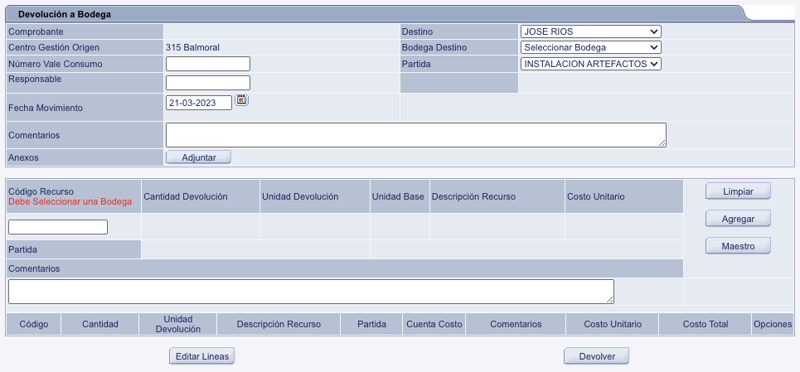Click the Editar Lineas button

[x=202, y=356]
